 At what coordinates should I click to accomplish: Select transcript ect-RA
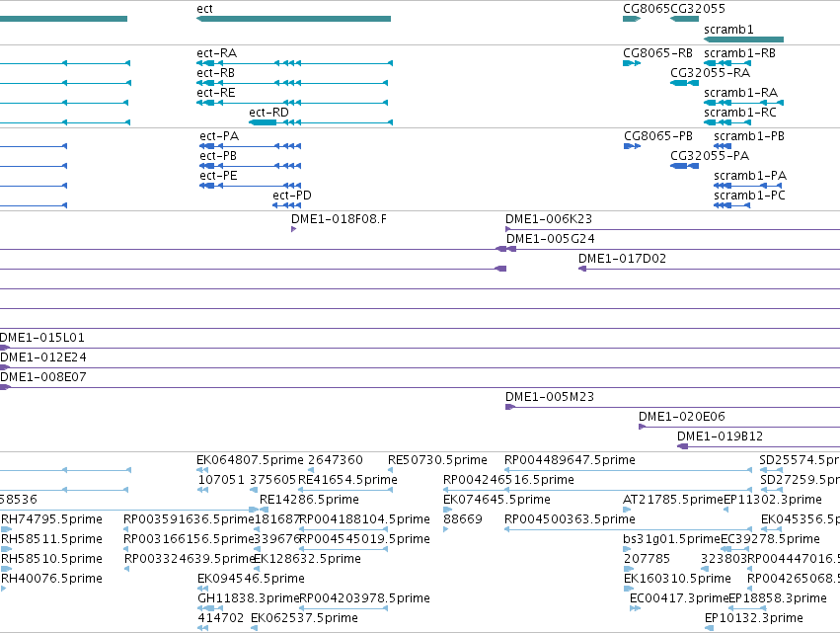pyautogui.click(x=295, y=63)
